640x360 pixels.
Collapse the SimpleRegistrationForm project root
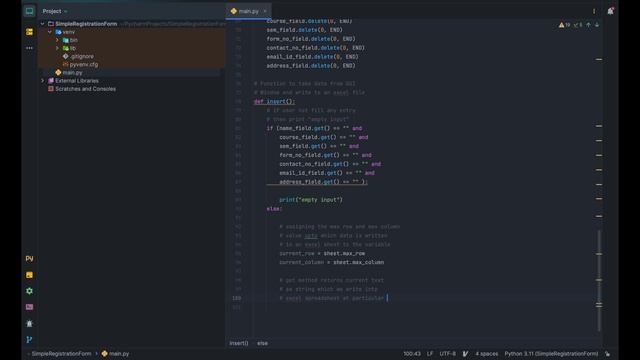pos(42,24)
